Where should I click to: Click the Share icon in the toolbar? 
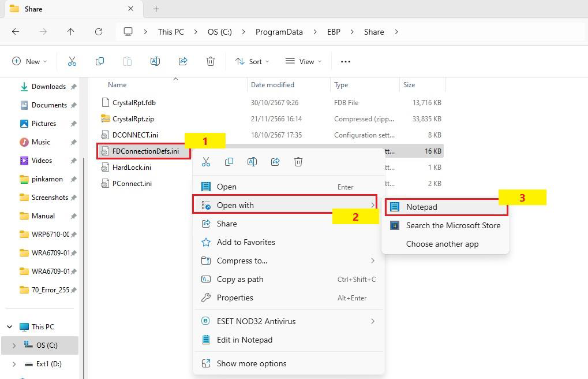[183, 61]
